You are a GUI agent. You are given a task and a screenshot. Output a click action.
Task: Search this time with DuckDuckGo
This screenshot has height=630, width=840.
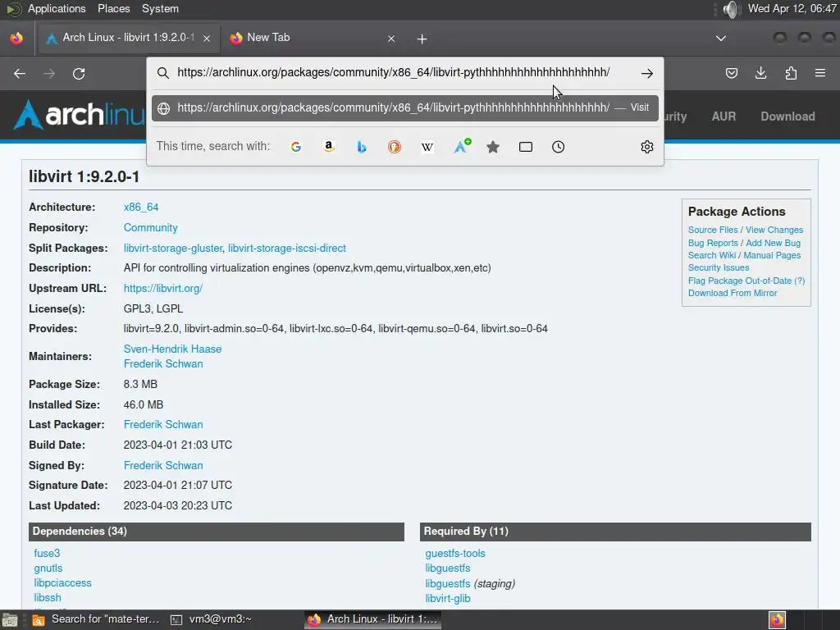(395, 147)
